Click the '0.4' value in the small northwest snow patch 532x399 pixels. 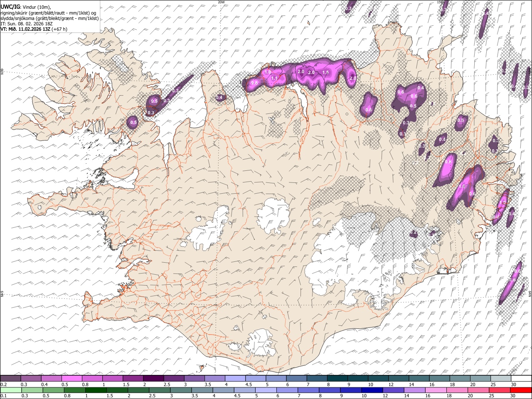pos(219,98)
